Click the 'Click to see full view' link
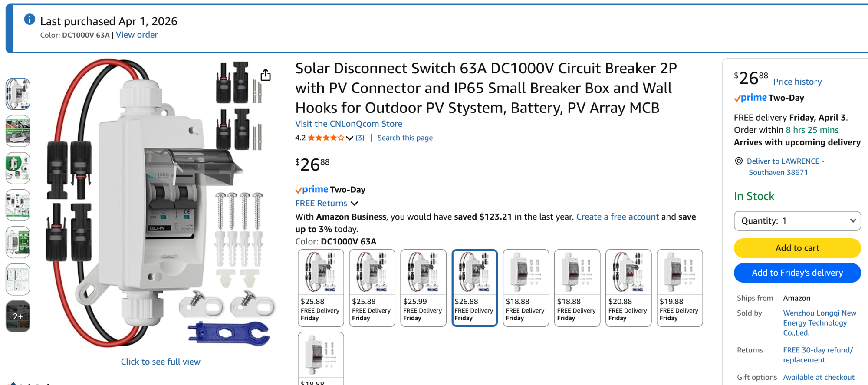The height and width of the screenshot is (385, 868). [161, 361]
